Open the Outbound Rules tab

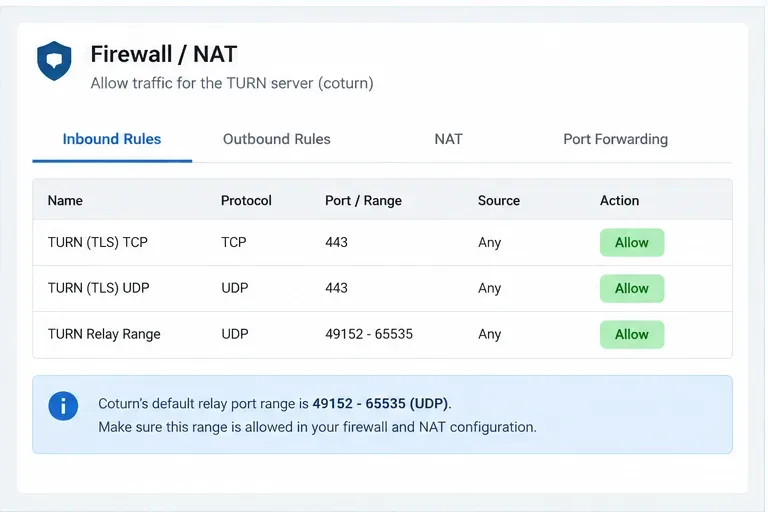[277, 139]
